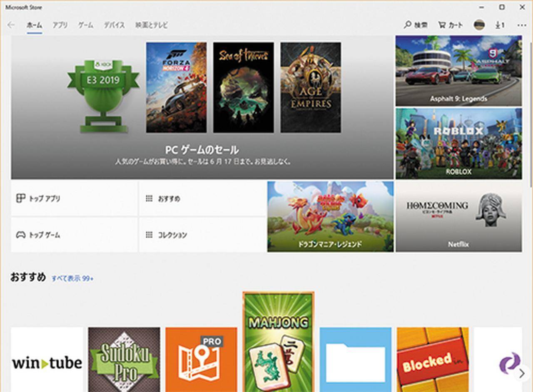Open the Blocked In game tile

[x=433, y=360]
